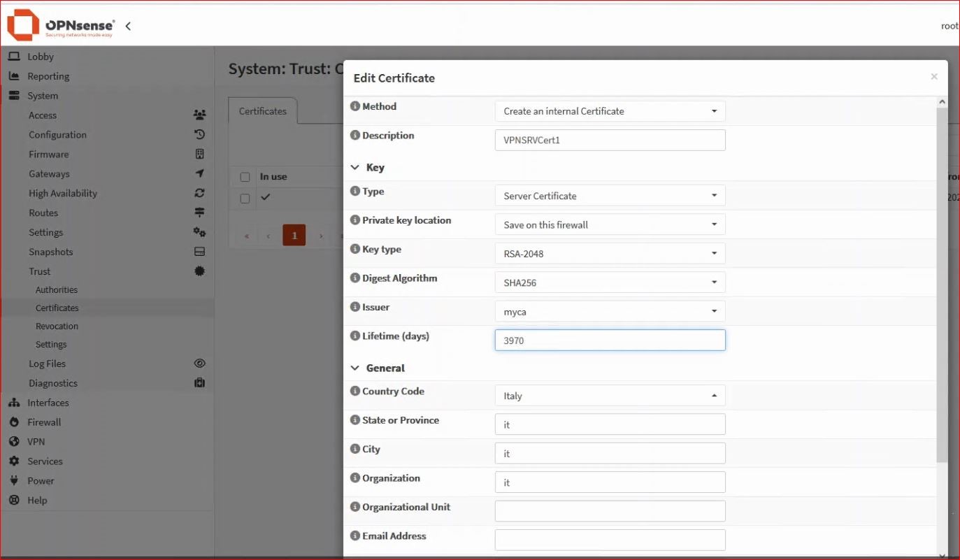Collapse the Key section

356,168
